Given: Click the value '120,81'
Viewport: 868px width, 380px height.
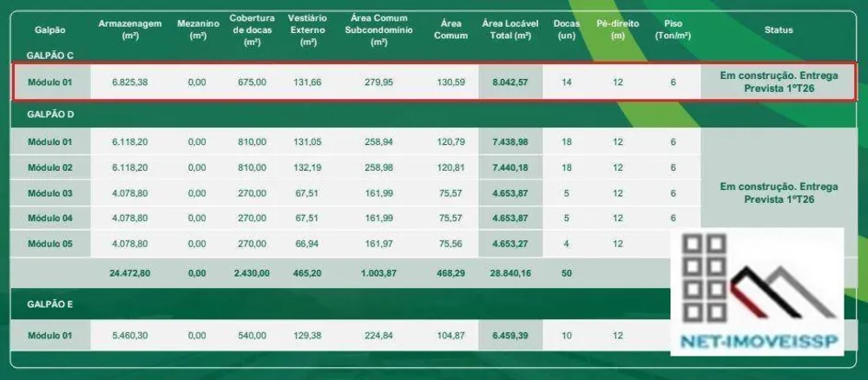Looking at the screenshot, I should [x=451, y=167].
